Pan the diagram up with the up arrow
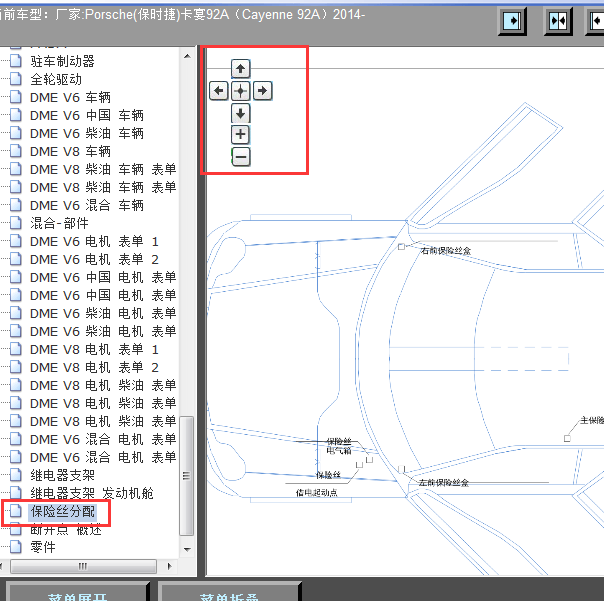Screen dimensions: 604x601 point(240,69)
